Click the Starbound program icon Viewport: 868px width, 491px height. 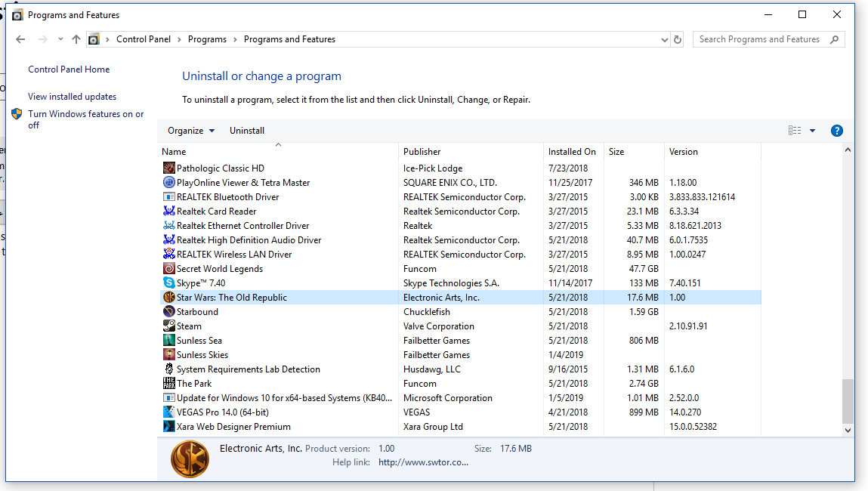pos(168,312)
